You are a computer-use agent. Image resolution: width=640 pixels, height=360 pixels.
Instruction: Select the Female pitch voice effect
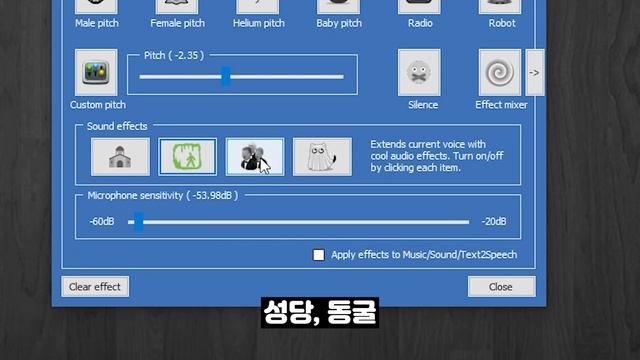point(177,6)
